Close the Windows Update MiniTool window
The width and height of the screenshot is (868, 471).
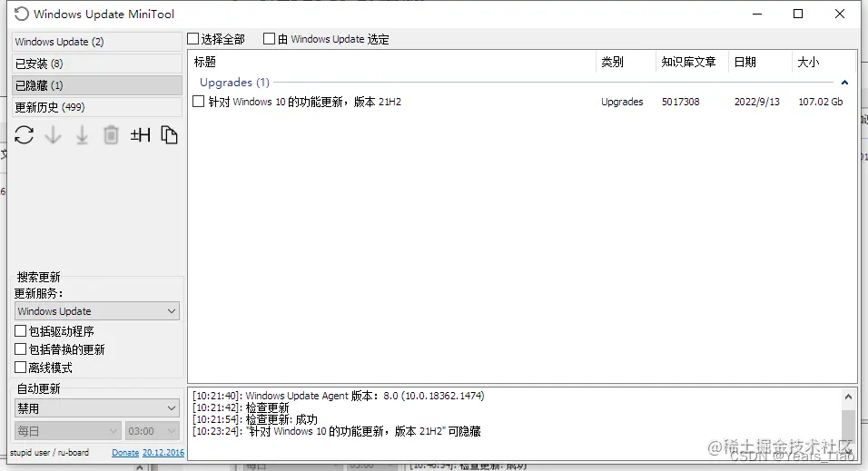point(840,14)
